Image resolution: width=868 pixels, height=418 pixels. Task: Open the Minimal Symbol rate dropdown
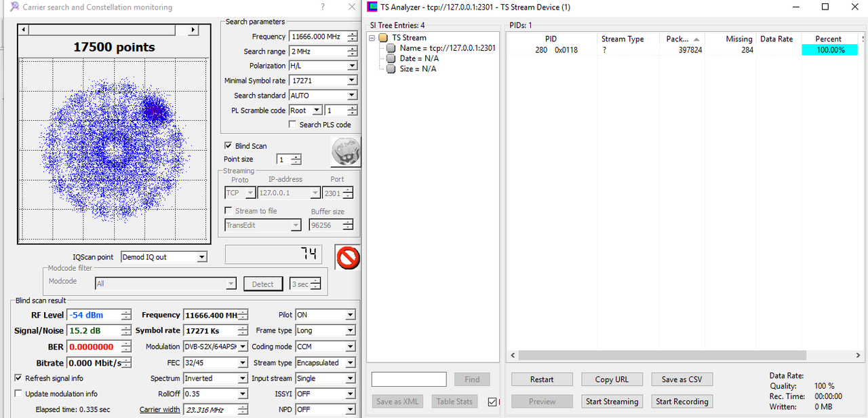point(323,81)
